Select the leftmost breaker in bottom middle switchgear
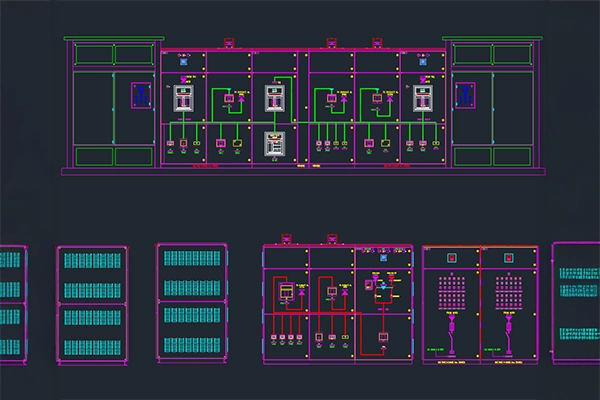Screen dimensions: 600x400 point(284,292)
